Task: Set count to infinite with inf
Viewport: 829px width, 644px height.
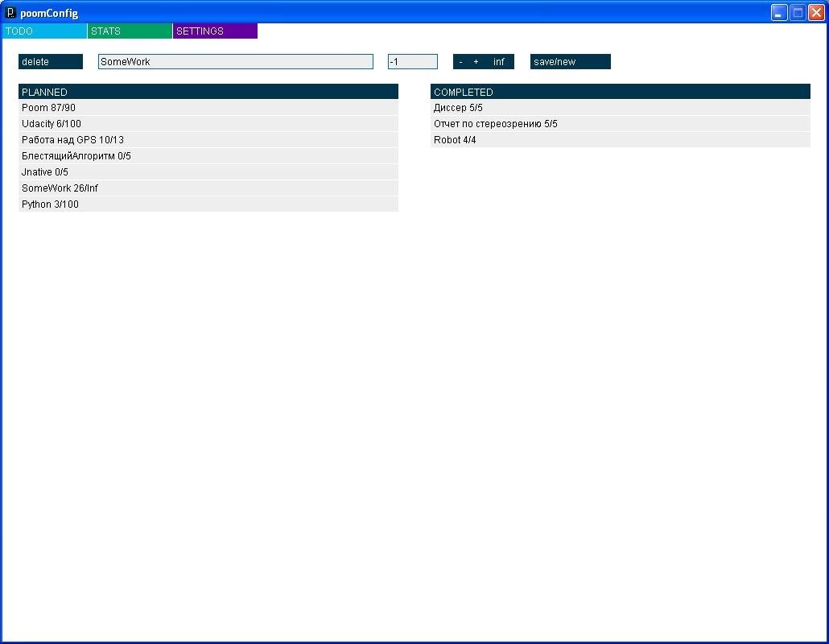Action: (x=498, y=62)
